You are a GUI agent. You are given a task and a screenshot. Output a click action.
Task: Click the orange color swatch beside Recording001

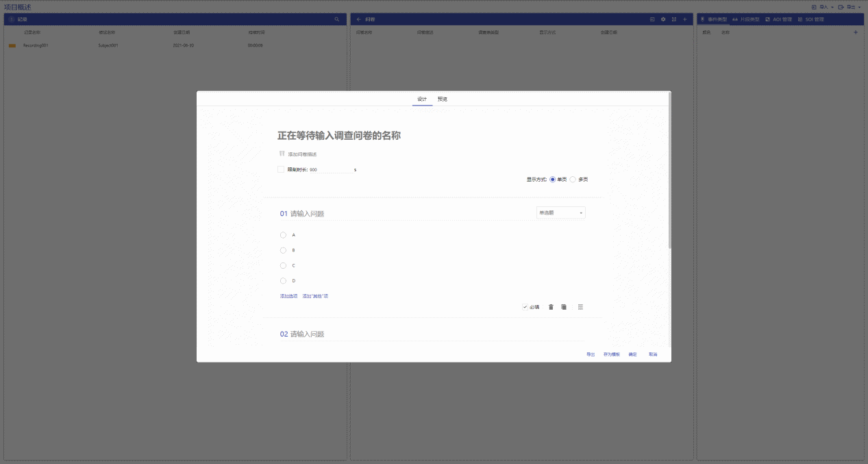[12, 46]
